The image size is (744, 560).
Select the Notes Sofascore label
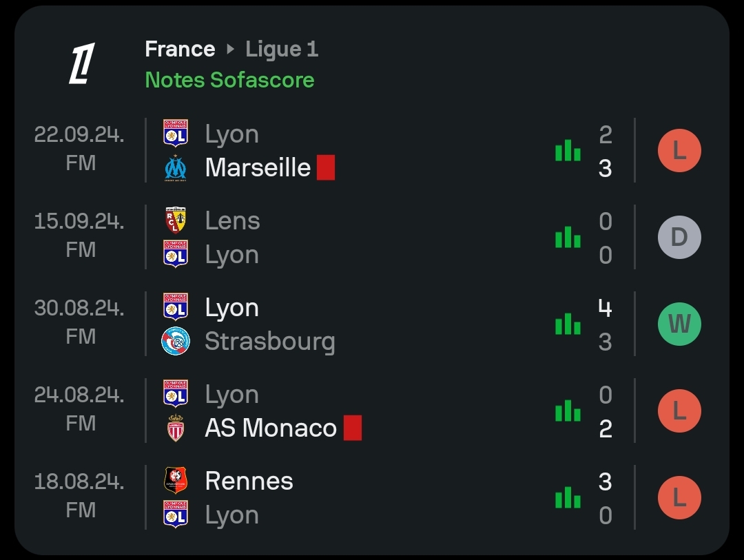(229, 80)
